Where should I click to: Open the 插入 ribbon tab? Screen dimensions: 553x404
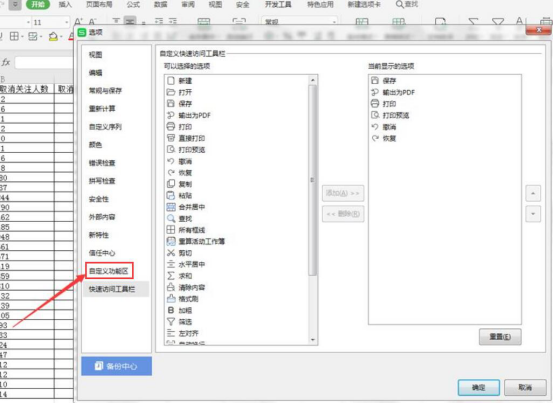point(65,5)
